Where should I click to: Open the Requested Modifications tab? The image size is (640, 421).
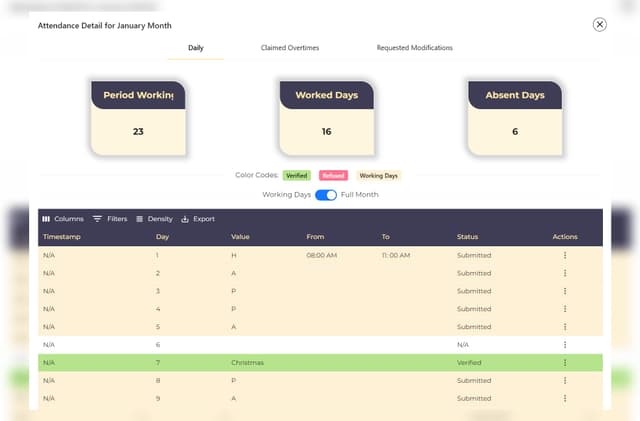click(x=414, y=48)
